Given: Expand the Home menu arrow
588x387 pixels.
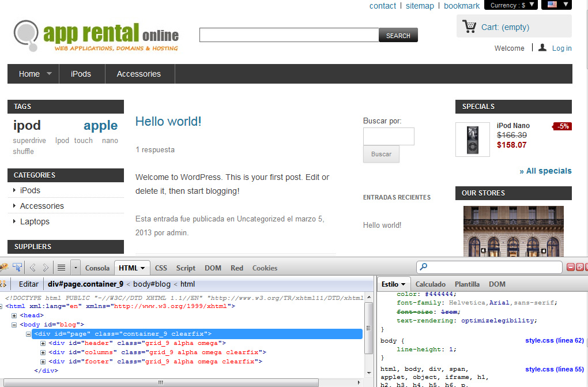Looking at the screenshot, I should pyautogui.click(x=49, y=74).
